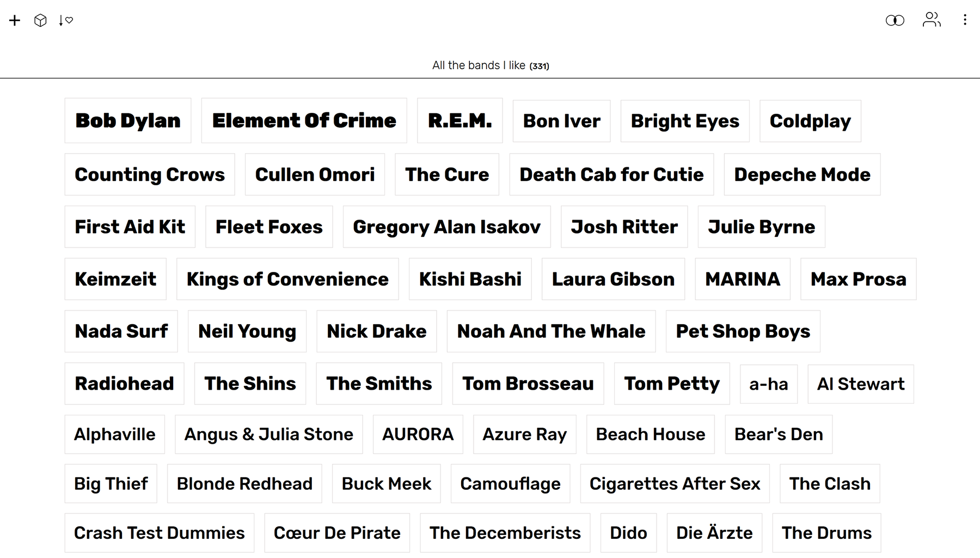Image resolution: width=980 pixels, height=558 pixels.
Task: Click the Radiohead band tag
Action: 124,384
